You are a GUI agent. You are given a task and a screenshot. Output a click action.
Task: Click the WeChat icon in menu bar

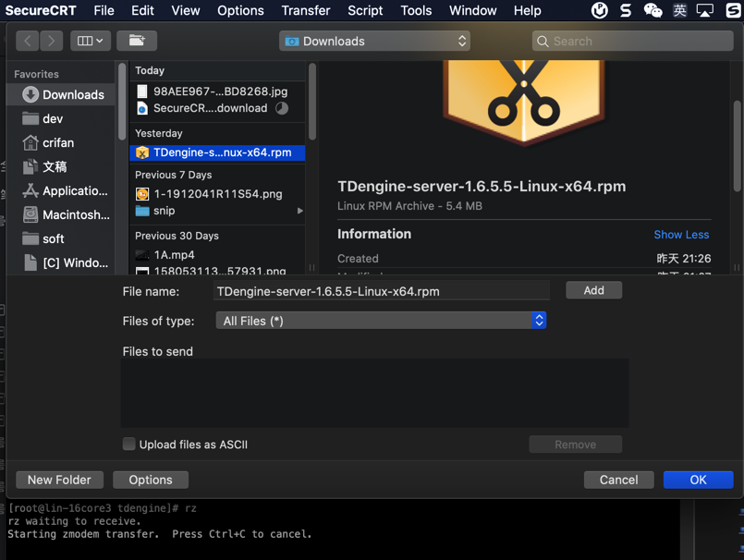point(653,10)
